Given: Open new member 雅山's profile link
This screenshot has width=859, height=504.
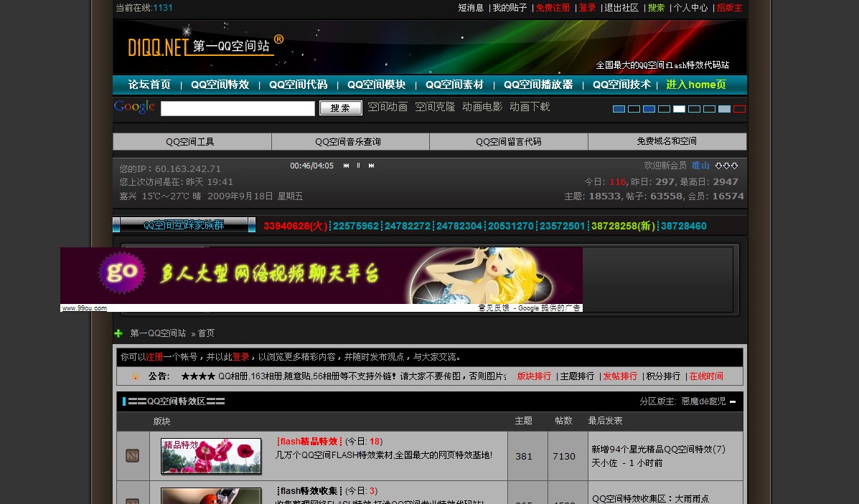Looking at the screenshot, I should point(700,166).
